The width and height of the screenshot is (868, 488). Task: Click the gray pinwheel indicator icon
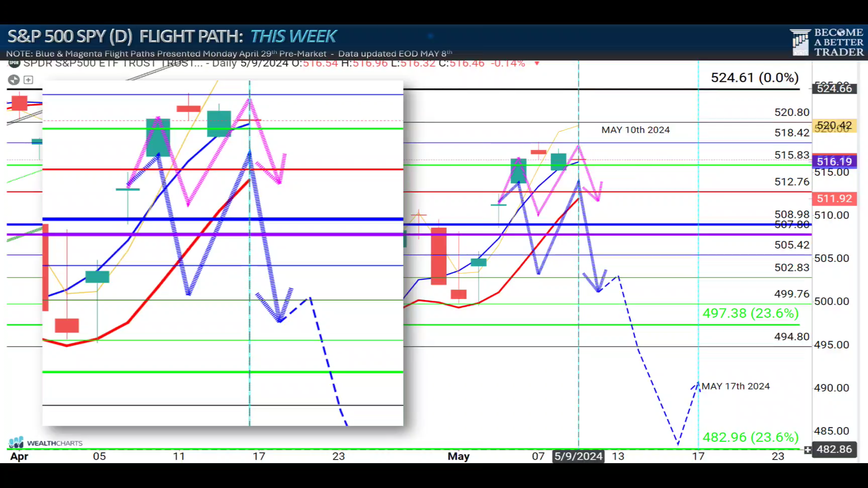14,80
